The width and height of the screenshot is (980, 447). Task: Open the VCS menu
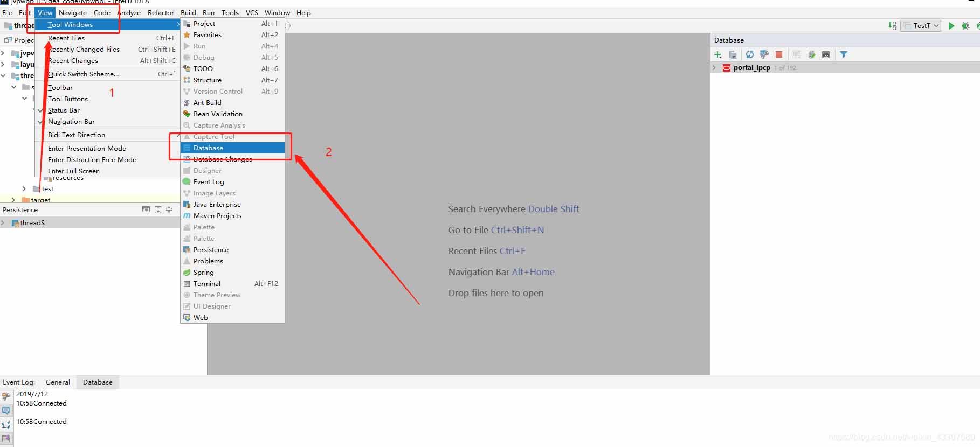pyautogui.click(x=252, y=12)
